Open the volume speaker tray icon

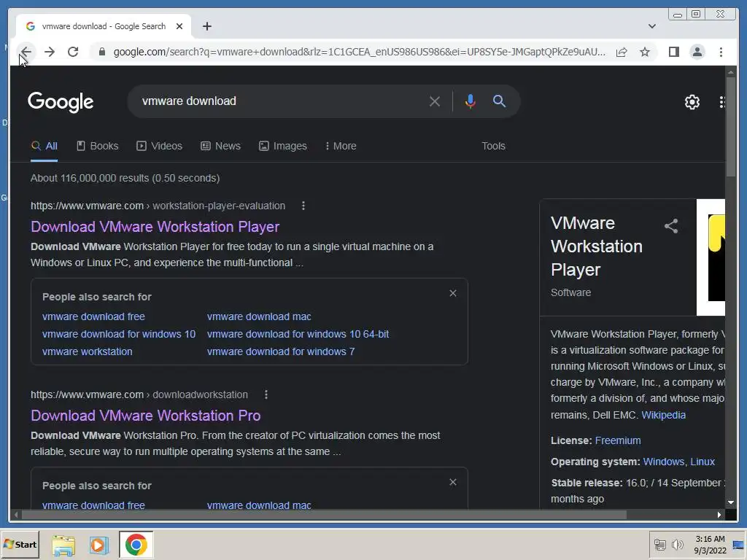pyautogui.click(x=678, y=545)
